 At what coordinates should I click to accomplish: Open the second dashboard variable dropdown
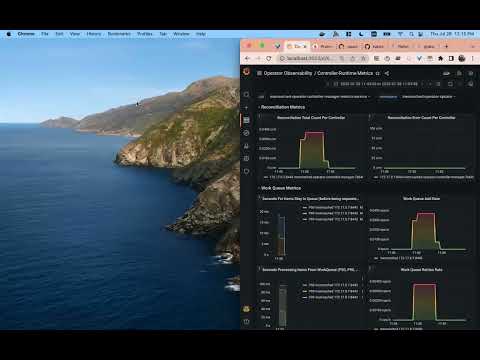pyautogui.click(x=428, y=97)
